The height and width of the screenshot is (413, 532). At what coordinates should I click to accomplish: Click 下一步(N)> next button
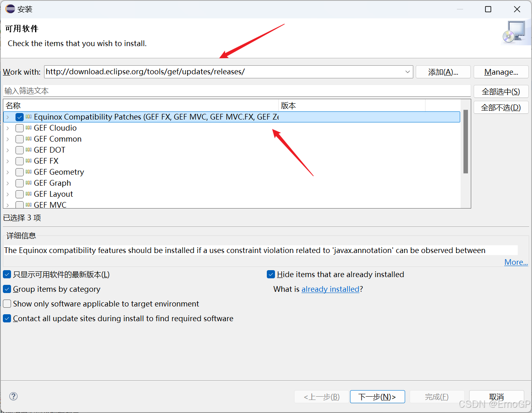pos(377,397)
